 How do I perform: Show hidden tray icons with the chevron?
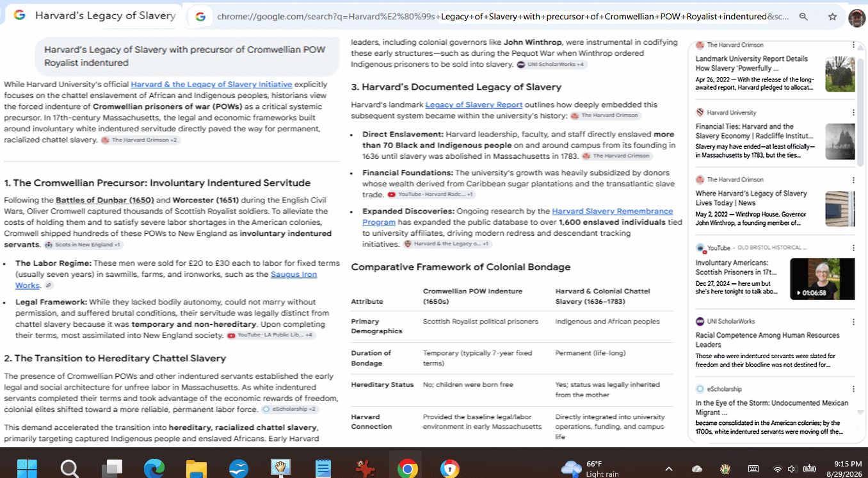pyautogui.click(x=669, y=469)
